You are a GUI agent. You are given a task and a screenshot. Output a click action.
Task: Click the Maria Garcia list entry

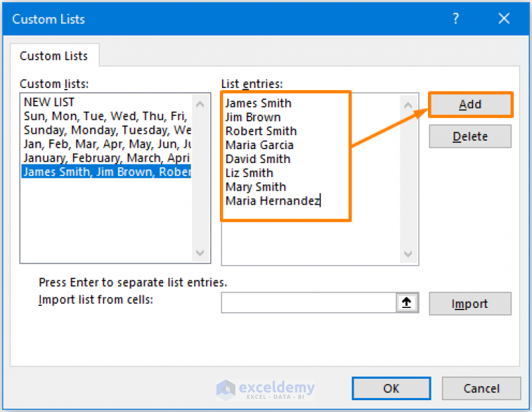click(259, 145)
